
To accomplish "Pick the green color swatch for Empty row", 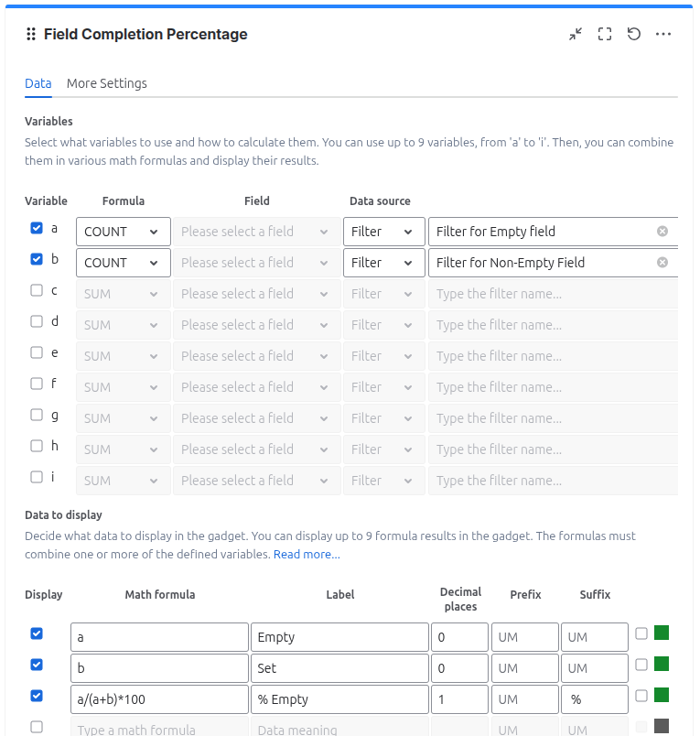I will (662, 633).
